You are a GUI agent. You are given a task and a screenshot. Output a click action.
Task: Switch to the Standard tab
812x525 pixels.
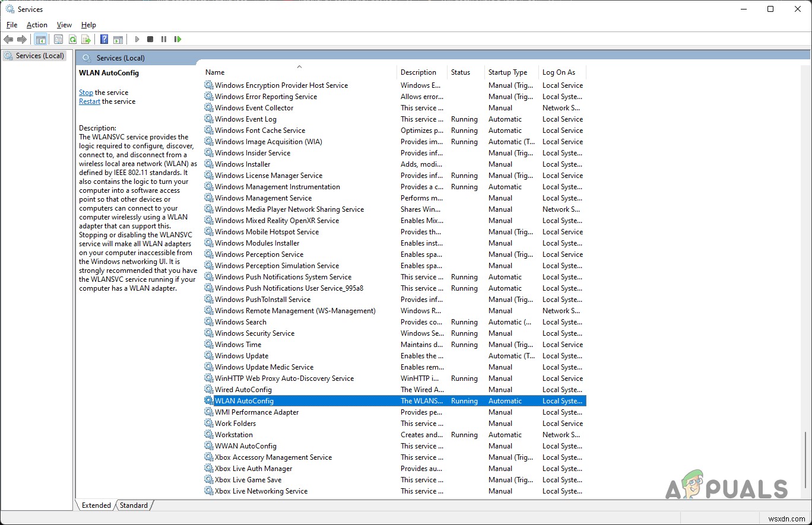click(x=134, y=505)
